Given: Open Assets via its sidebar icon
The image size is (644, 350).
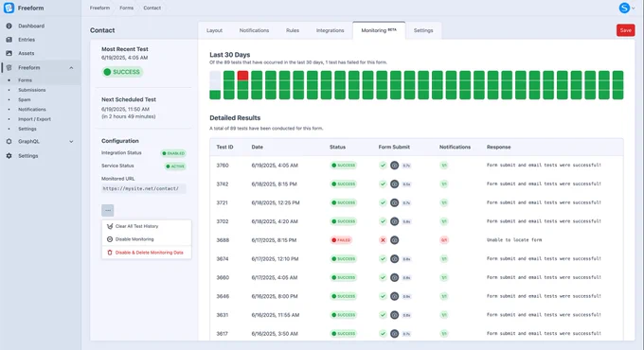Looking at the screenshot, I should 9,53.
